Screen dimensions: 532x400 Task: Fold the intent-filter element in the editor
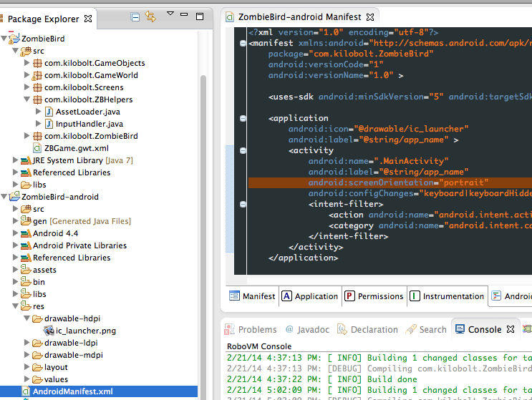(x=243, y=204)
